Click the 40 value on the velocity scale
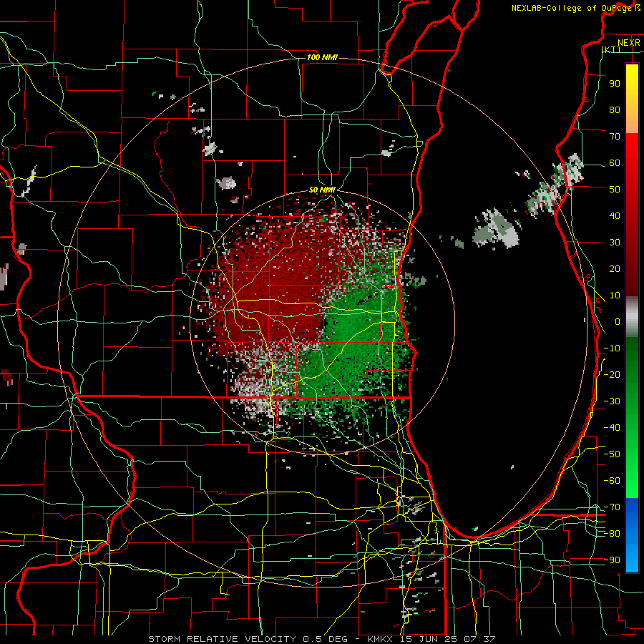This screenshot has width=644, height=644. [x=615, y=215]
